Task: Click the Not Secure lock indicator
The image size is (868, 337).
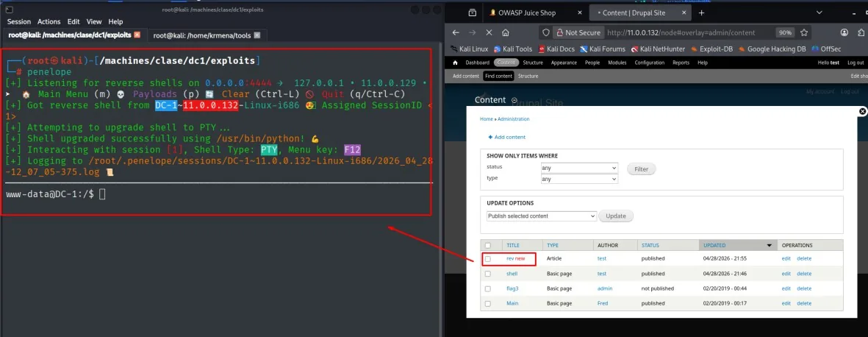Action: pyautogui.click(x=578, y=32)
